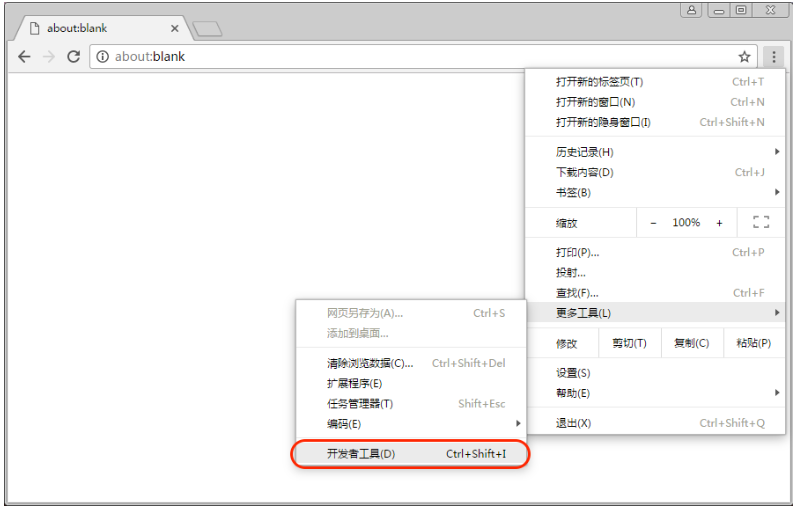The image size is (796, 508).
Task: Click the fullscreen icon in zoom row
Action: pyautogui.click(x=760, y=222)
